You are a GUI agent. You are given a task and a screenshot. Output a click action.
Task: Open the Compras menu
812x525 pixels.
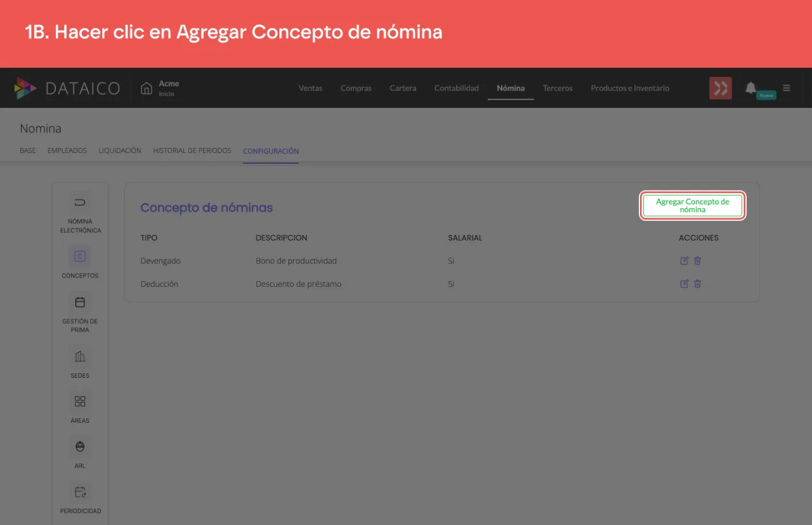coord(356,88)
